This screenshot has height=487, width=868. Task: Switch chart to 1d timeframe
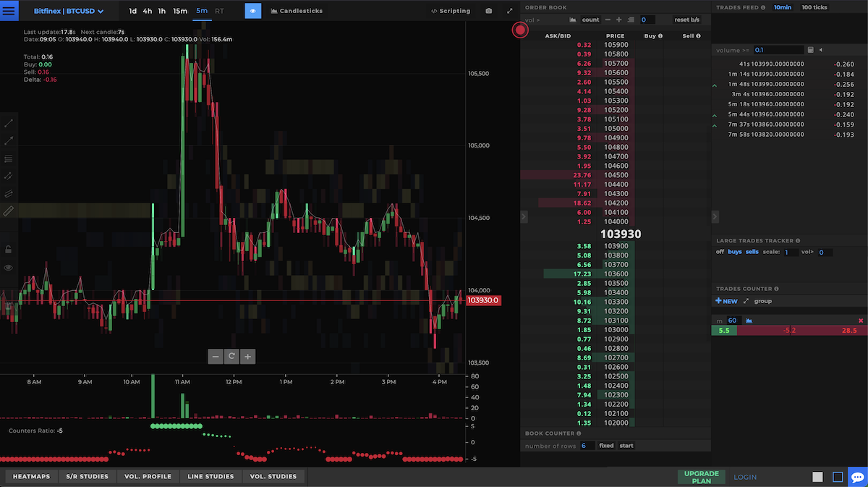pyautogui.click(x=133, y=11)
